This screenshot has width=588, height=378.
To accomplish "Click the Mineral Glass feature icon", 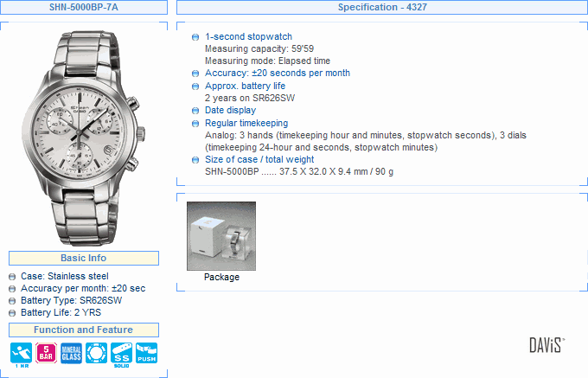I will coord(71,353).
